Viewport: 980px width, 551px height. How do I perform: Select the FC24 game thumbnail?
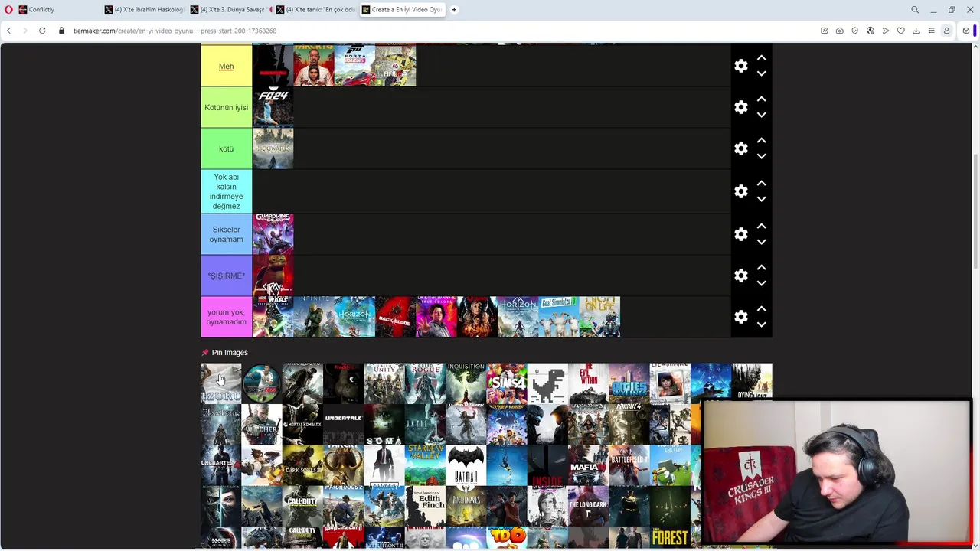273,107
